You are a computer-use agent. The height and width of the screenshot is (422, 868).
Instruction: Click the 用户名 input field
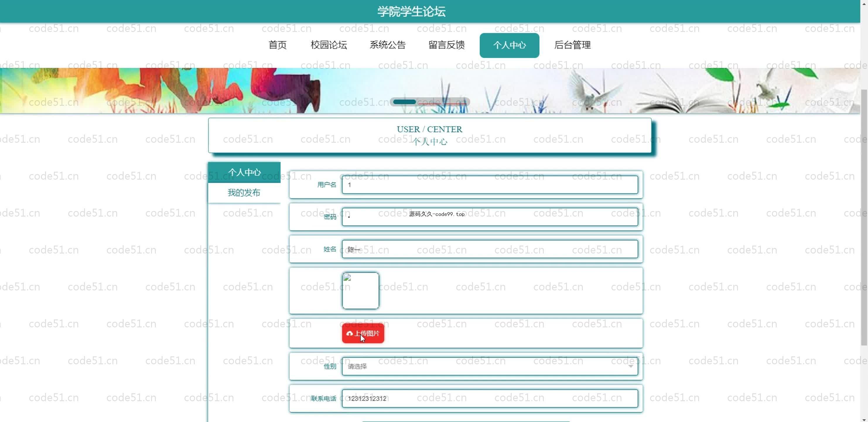click(x=490, y=185)
